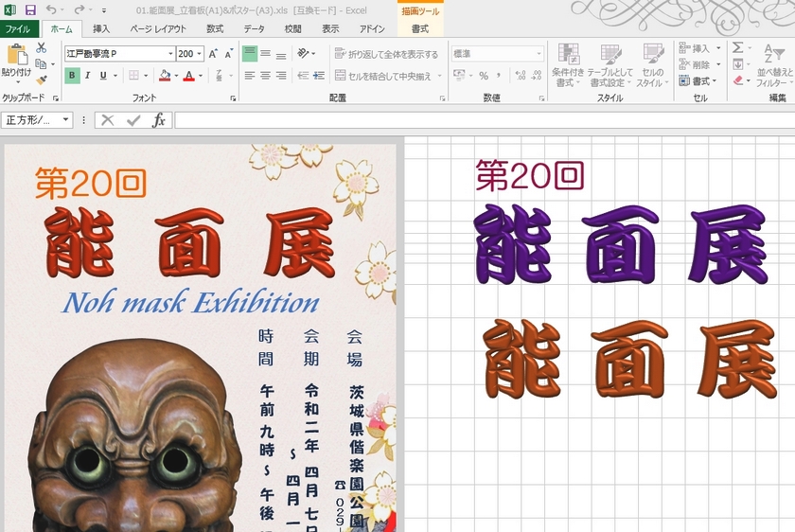The width and height of the screenshot is (795, 532).
Task: Click the Percent Style icon
Action: [x=484, y=76]
